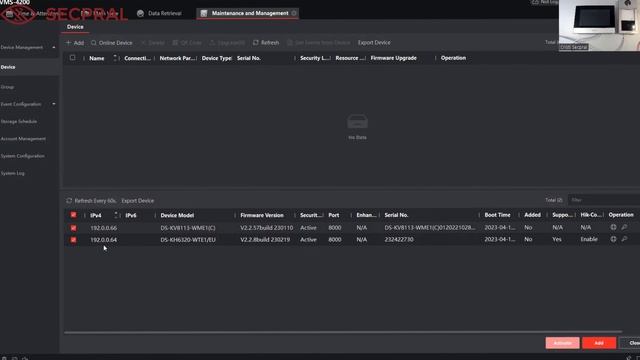The image size is (640, 360).
Task: Open System Configuration in sidebar
Action: tap(22, 156)
